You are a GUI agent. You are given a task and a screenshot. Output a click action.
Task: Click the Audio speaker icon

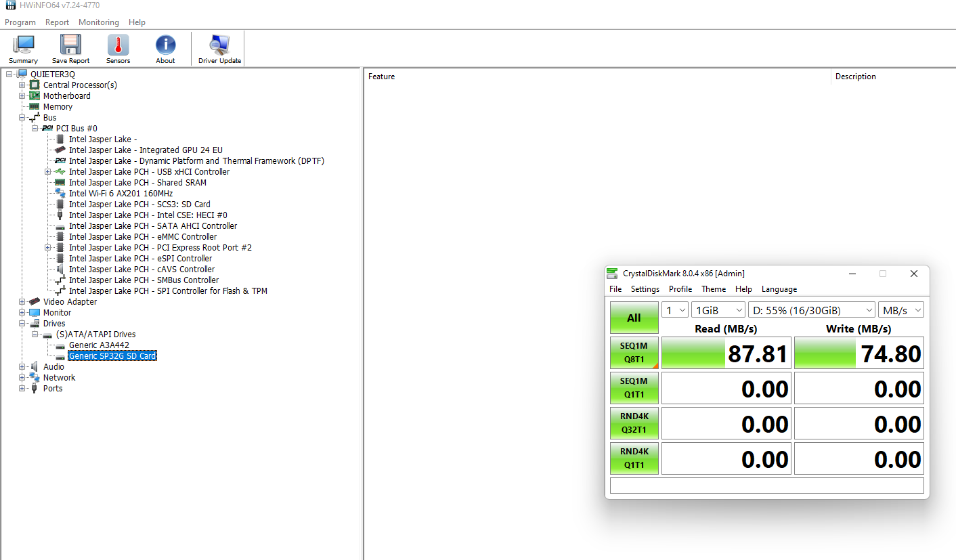[x=35, y=366]
